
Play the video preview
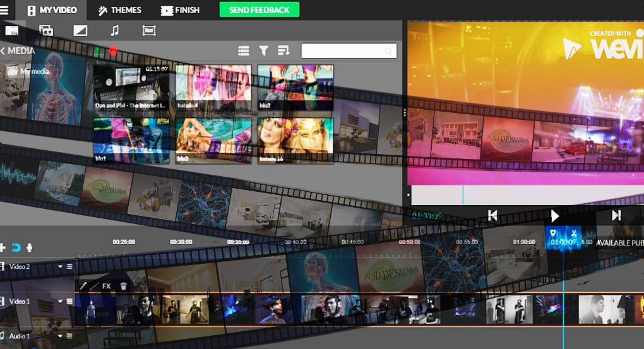[554, 216]
